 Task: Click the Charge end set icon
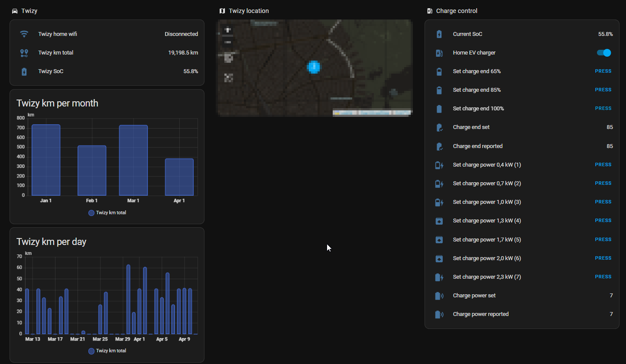coord(439,127)
